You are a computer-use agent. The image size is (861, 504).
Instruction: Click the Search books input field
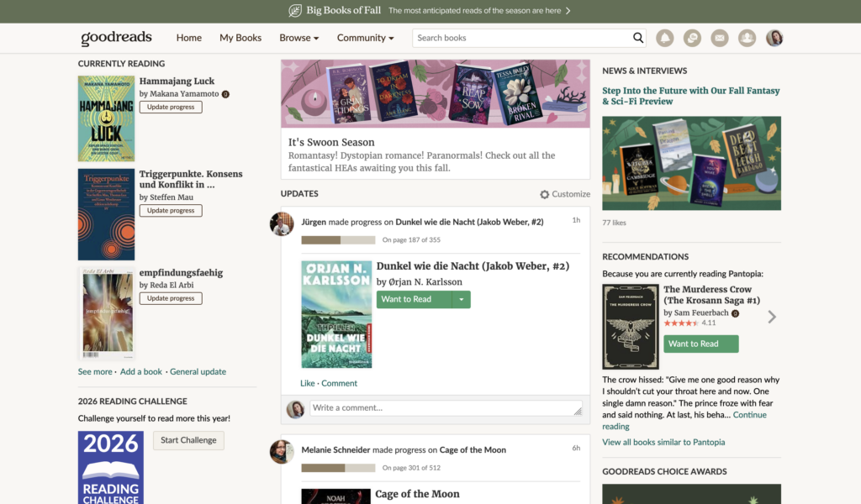521,38
